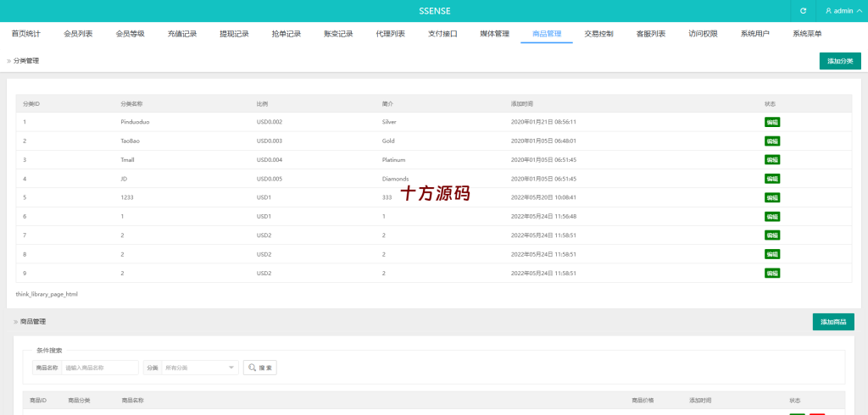Click the admin user icon

(x=829, y=10)
